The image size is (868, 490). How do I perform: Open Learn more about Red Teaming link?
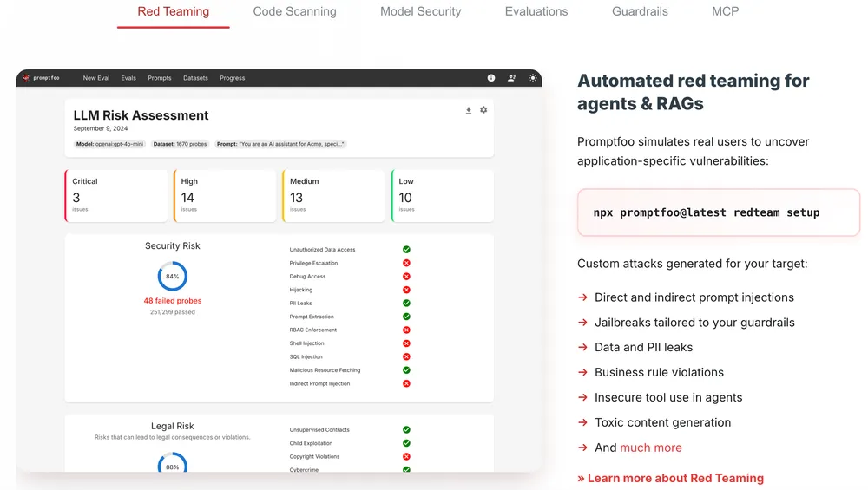point(670,478)
